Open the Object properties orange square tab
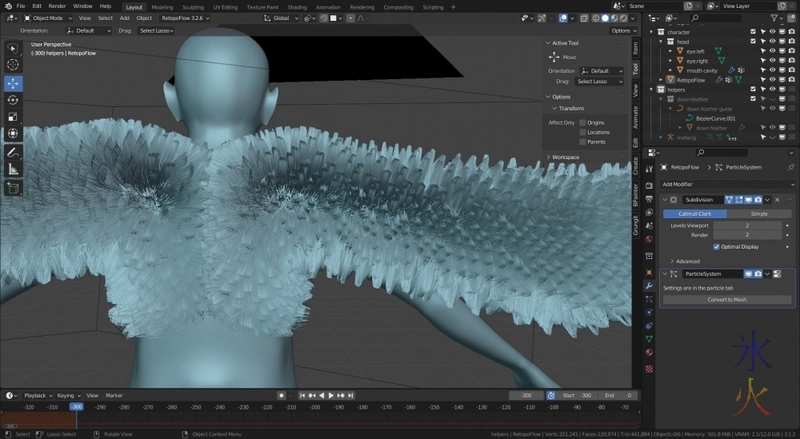 [649, 273]
